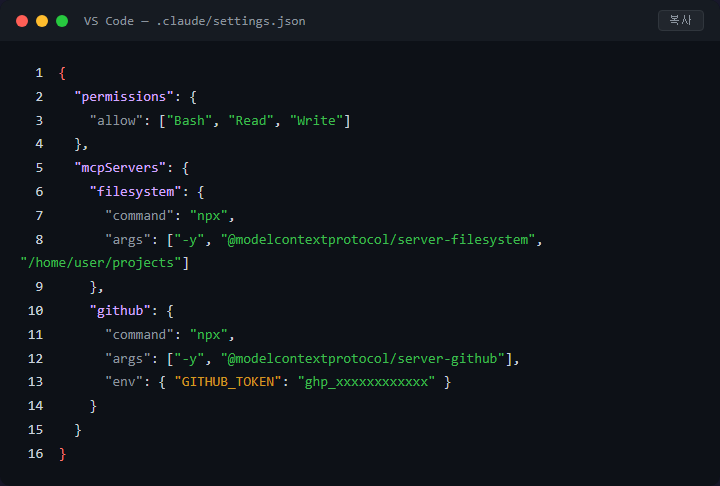Click the green maximize window dot
The height and width of the screenshot is (486, 720).
click(62, 21)
